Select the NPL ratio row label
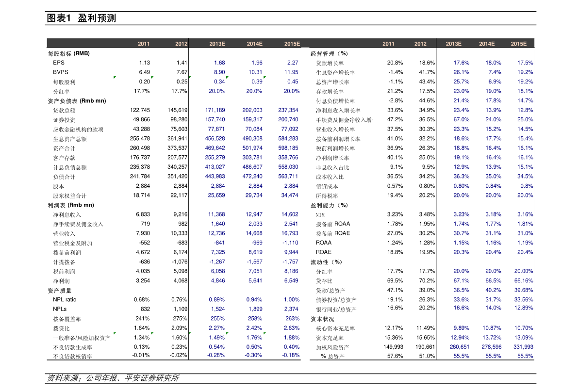Screen dimensions: 578x392 (x=65, y=299)
